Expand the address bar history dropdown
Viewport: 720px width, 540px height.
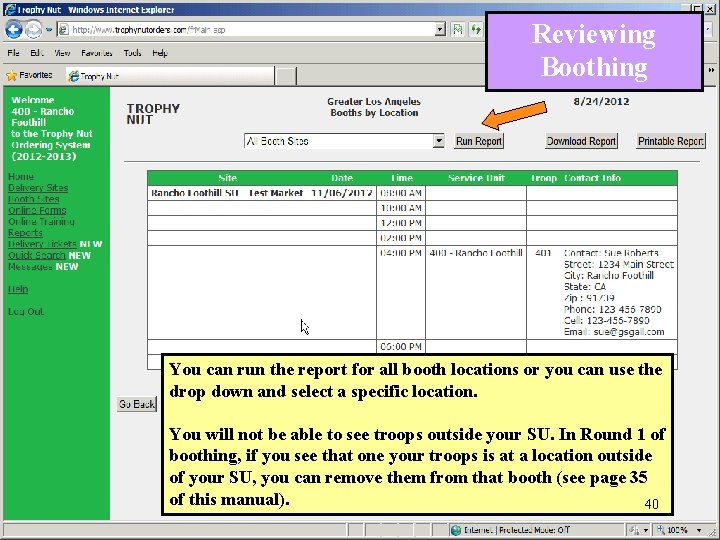coord(440,30)
